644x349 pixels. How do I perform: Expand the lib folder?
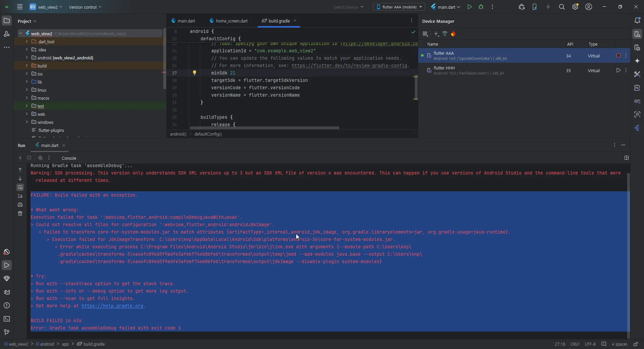coord(26,82)
